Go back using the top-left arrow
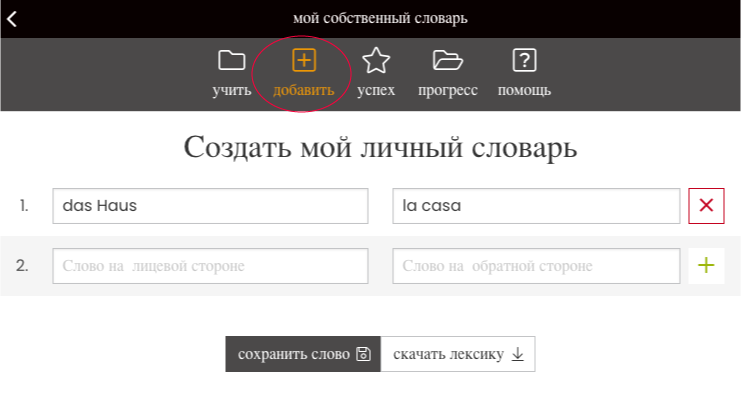 [12, 19]
